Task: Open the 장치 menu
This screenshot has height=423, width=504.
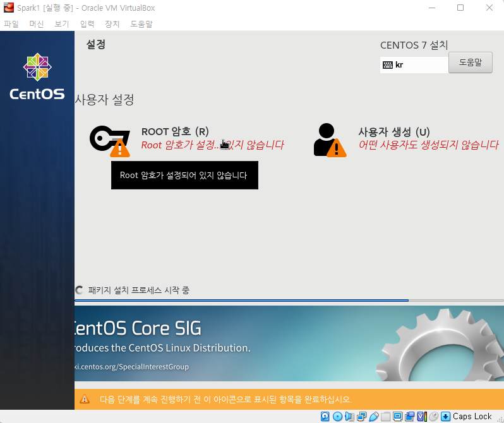Action: click(x=112, y=24)
